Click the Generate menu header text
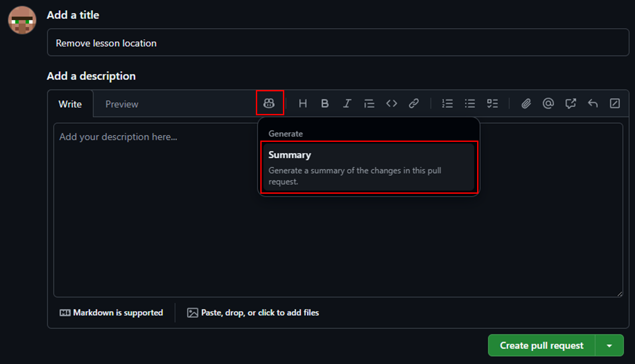The height and width of the screenshot is (364, 635). pyautogui.click(x=286, y=133)
